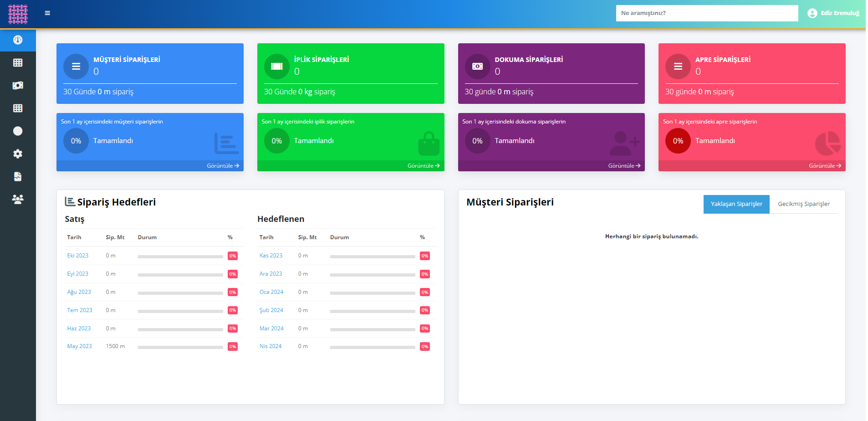Open the Şub 2024 target row link
The image size is (868, 421).
pyautogui.click(x=271, y=310)
